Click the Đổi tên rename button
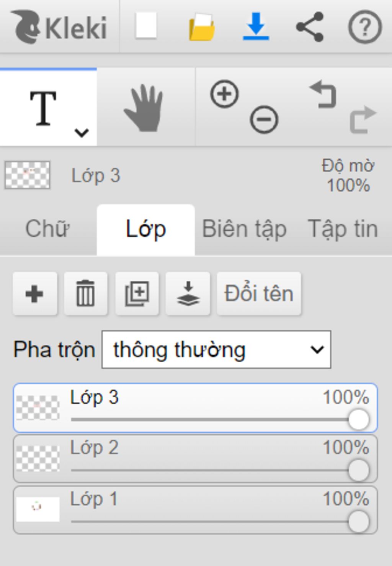392x566 pixels. [x=259, y=294]
